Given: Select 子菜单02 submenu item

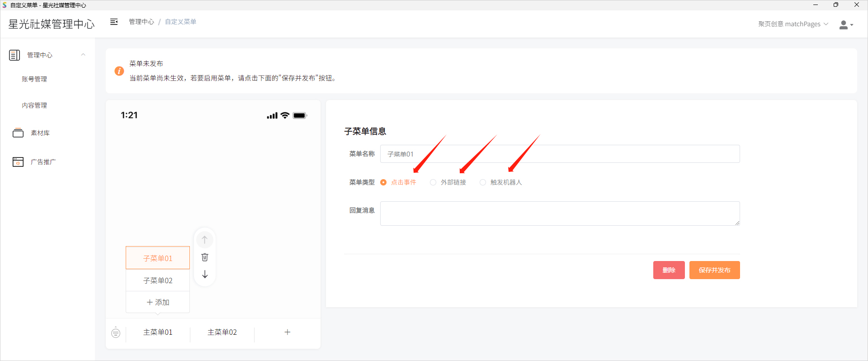Looking at the screenshot, I should coord(158,280).
